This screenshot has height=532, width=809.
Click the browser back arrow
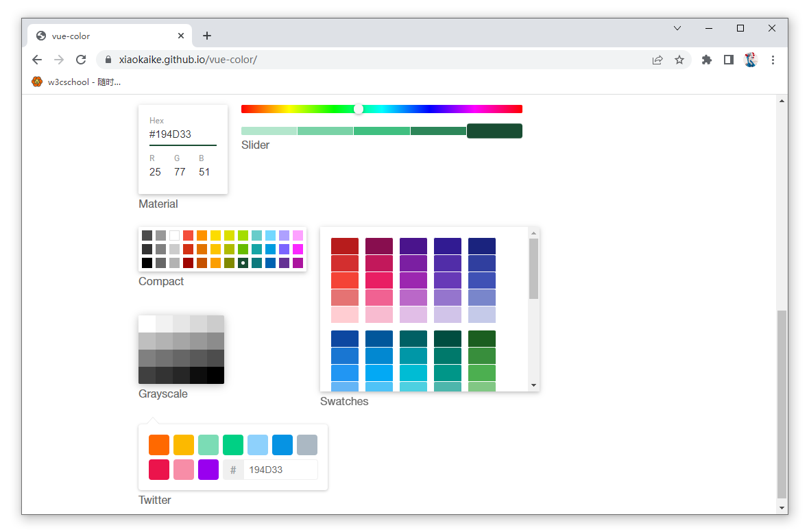pyautogui.click(x=37, y=60)
